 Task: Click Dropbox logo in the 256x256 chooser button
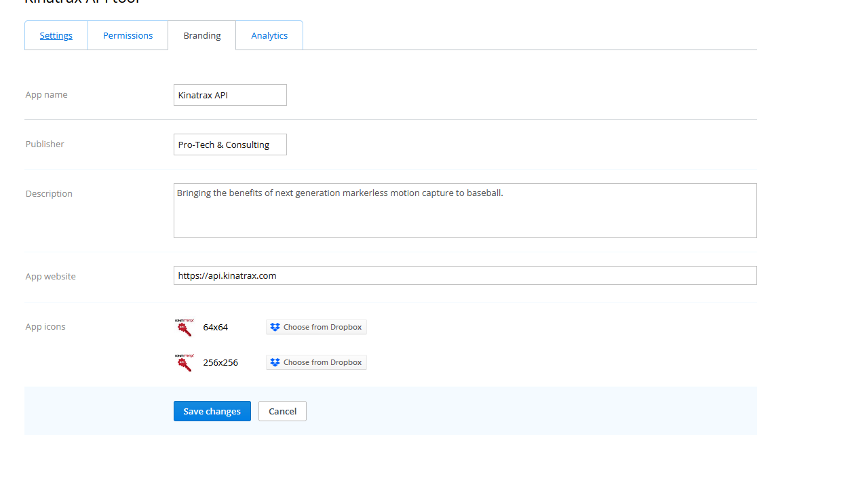(x=275, y=362)
